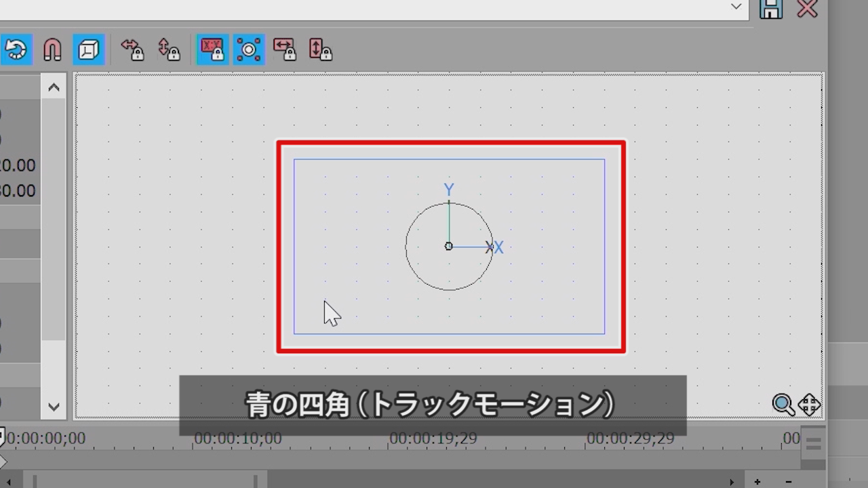Enable Prevent Movement (X) lock
The height and width of the screenshot is (488, 868).
(133, 49)
